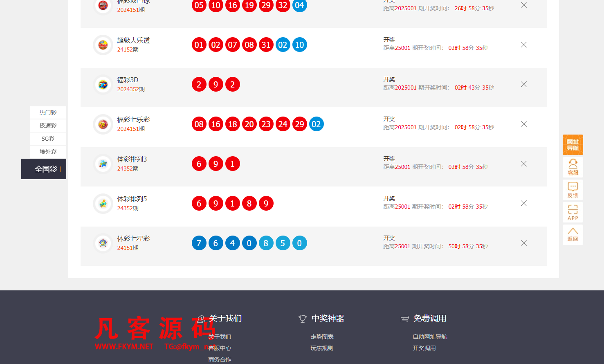Click the 体彩七星彩 lottery logo icon
The image size is (604, 364).
point(103,243)
